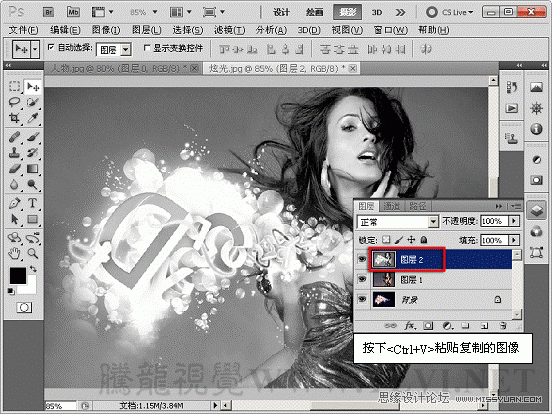Select the Rectangle shape tool
552x414 pixels.
point(33,219)
